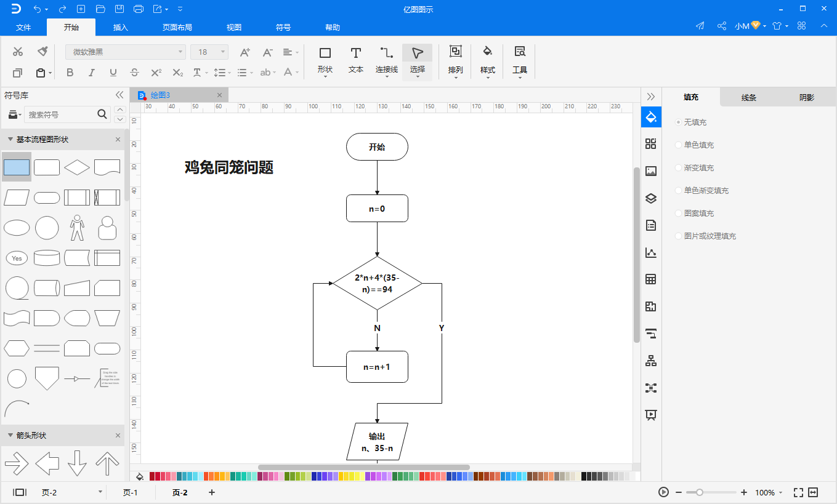Viewport: 837px width, 504px height.
Task: Click the Print icon in title bar
Action: point(139,9)
